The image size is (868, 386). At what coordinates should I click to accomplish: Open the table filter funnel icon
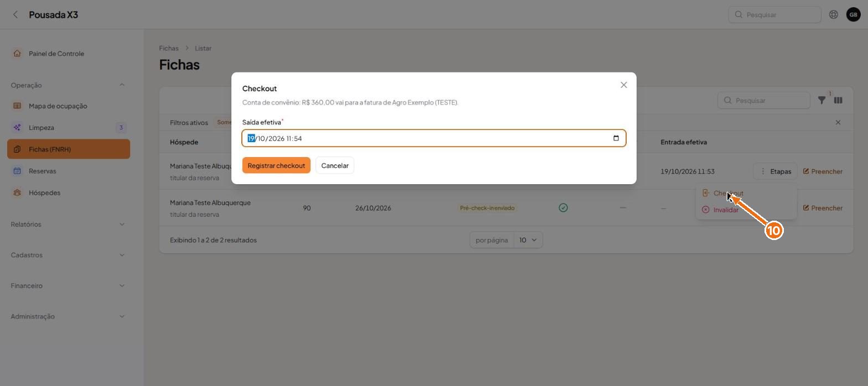click(822, 101)
